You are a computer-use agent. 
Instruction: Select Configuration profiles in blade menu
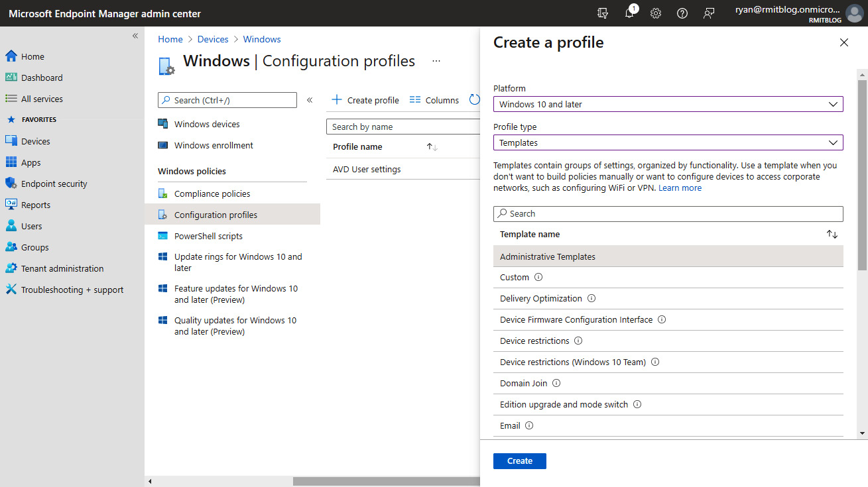[x=232, y=215]
